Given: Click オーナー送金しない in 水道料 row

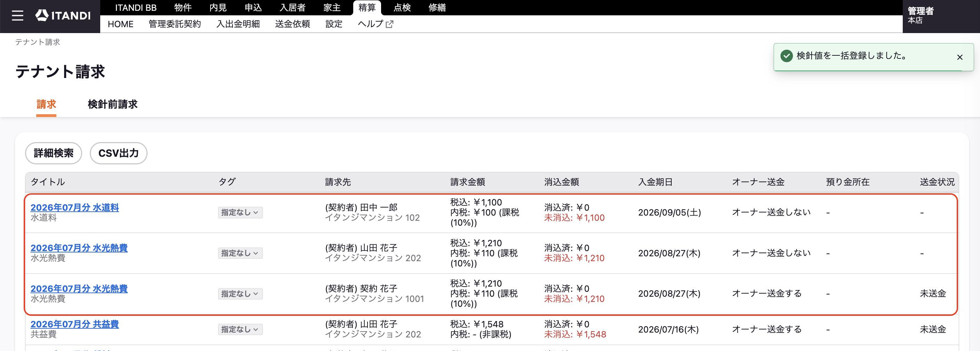Looking at the screenshot, I should (x=771, y=212).
